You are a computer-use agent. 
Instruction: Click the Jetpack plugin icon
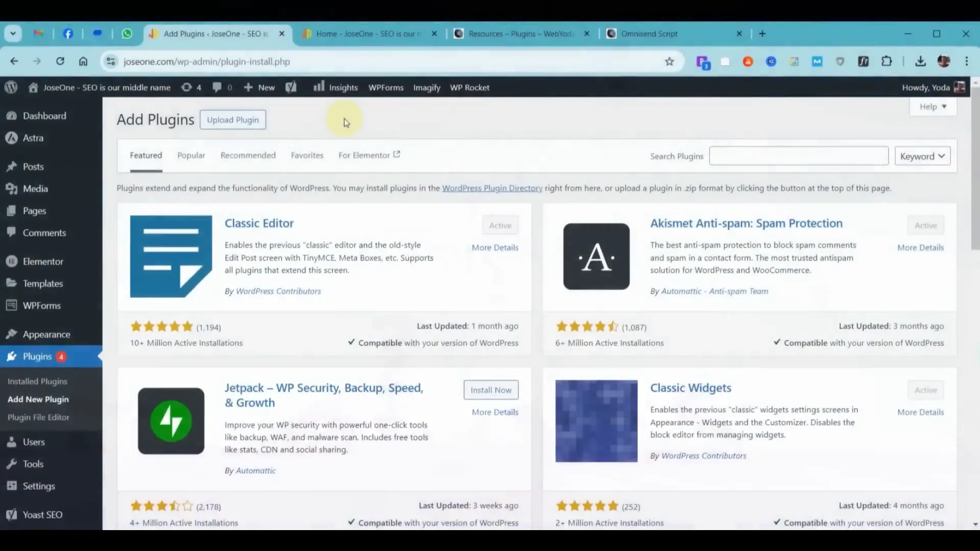tap(171, 421)
